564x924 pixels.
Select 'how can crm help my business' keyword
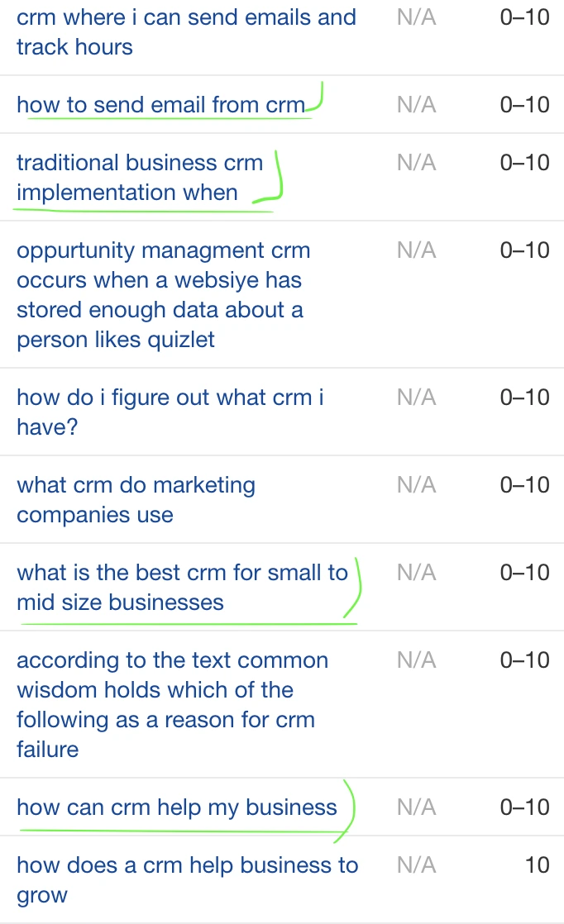(x=177, y=807)
